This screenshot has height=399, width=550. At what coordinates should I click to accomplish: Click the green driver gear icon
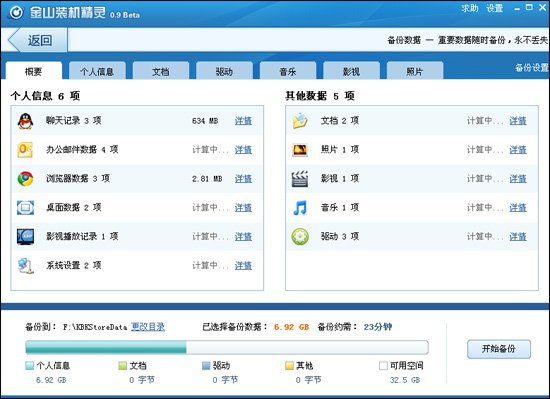(x=300, y=237)
